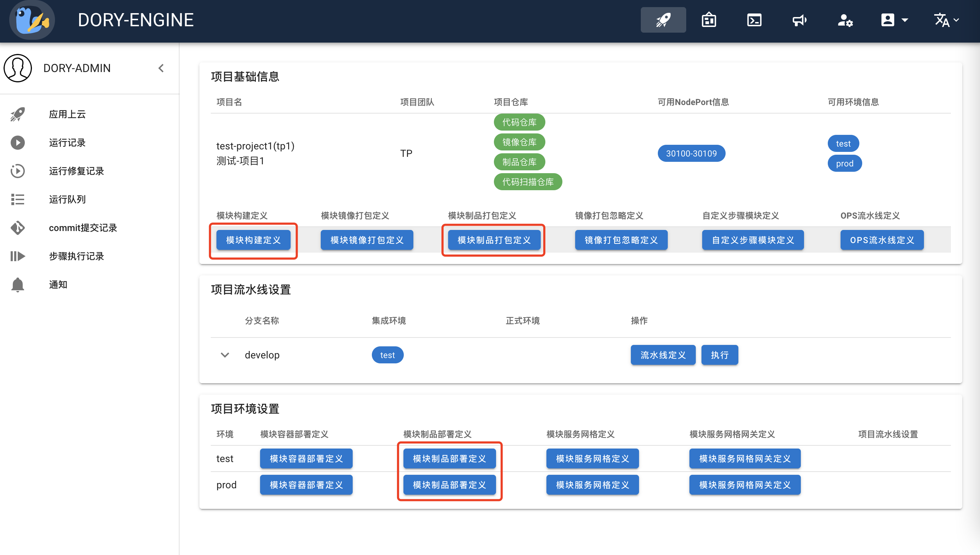Click the megaphone announcement icon
Viewport: 980px width, 555px height.
pos(799,20)
